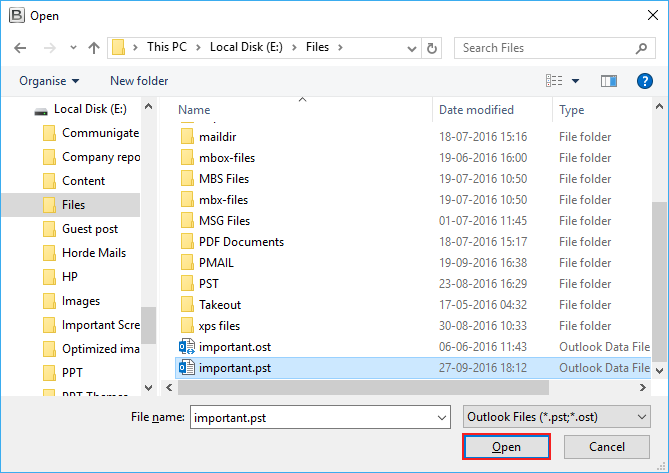
Task: Toggle the preview pane icon
Action: tap(609, 81)
